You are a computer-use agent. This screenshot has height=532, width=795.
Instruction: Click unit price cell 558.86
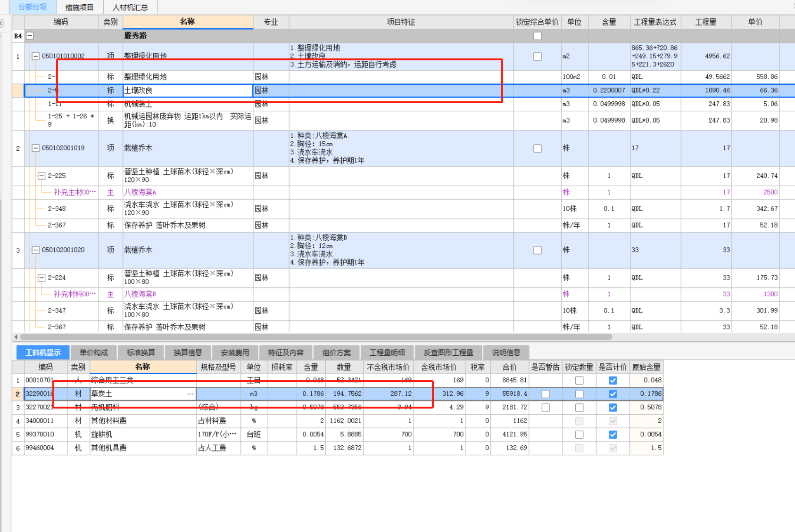(756, 77)
